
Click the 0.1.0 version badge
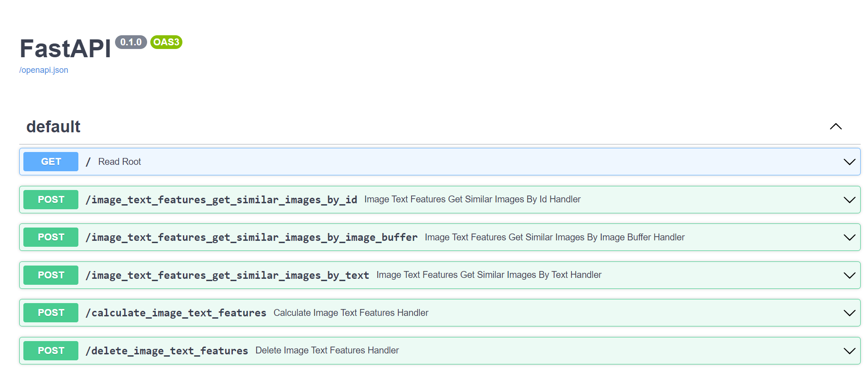tap(131, 42)
